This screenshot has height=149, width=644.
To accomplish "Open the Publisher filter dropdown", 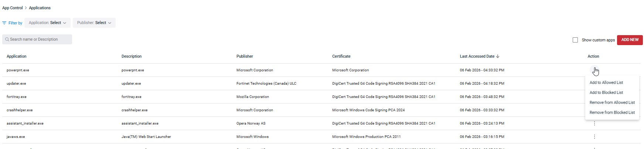I will pos(94,23).
